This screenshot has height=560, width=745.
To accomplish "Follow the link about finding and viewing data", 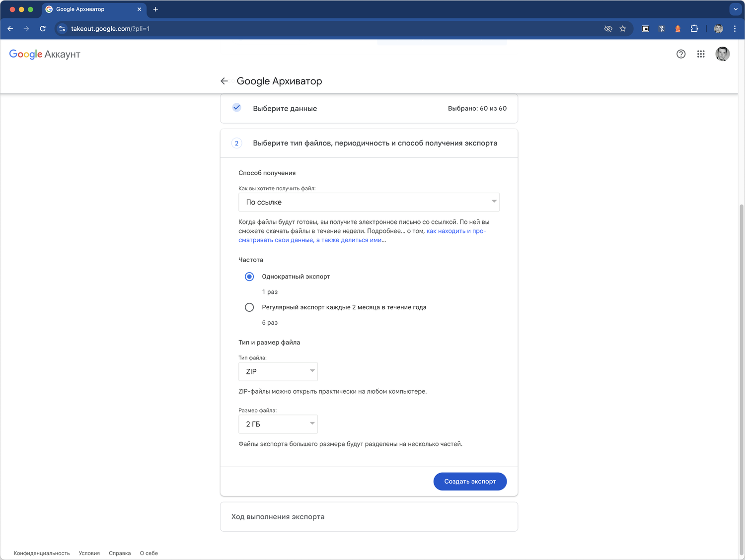I will coord(362,235).
